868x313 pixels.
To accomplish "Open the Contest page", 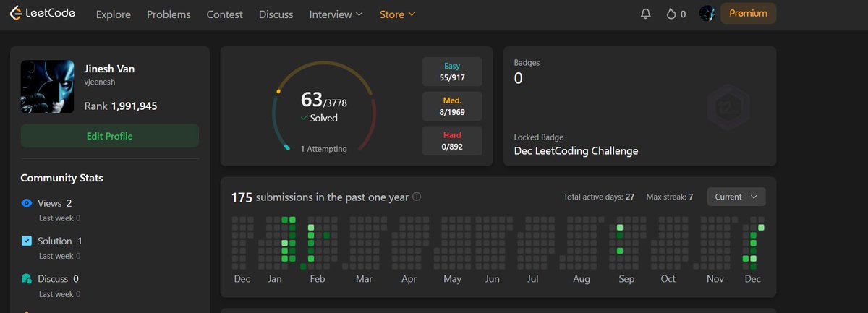I will click(x=224, y=14).
